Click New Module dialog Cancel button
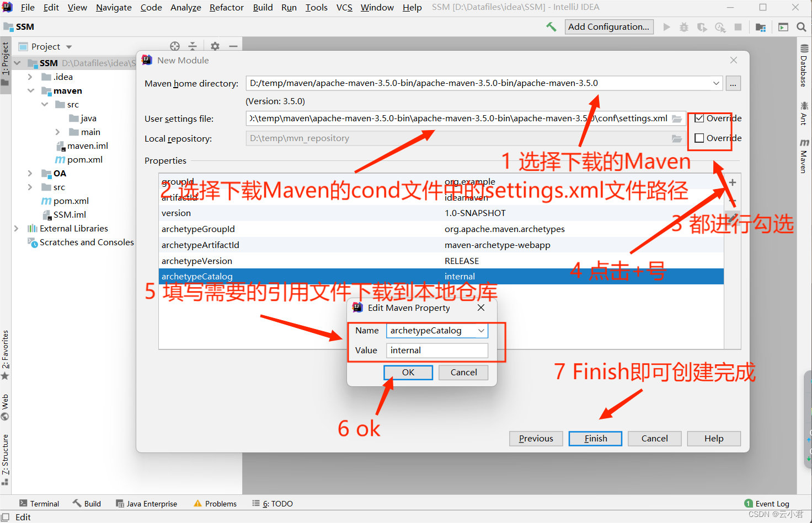This screenshot has width=812, height=523. 655,439
